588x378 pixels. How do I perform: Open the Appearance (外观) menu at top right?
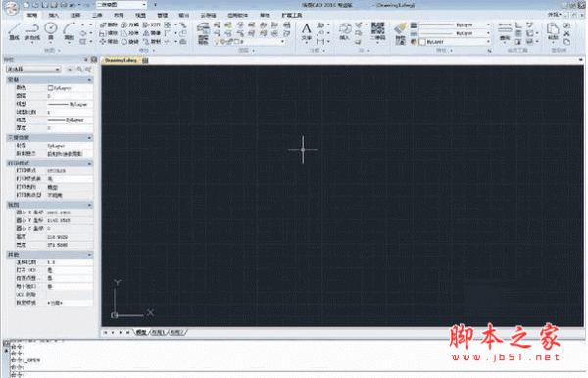[555, 15]
